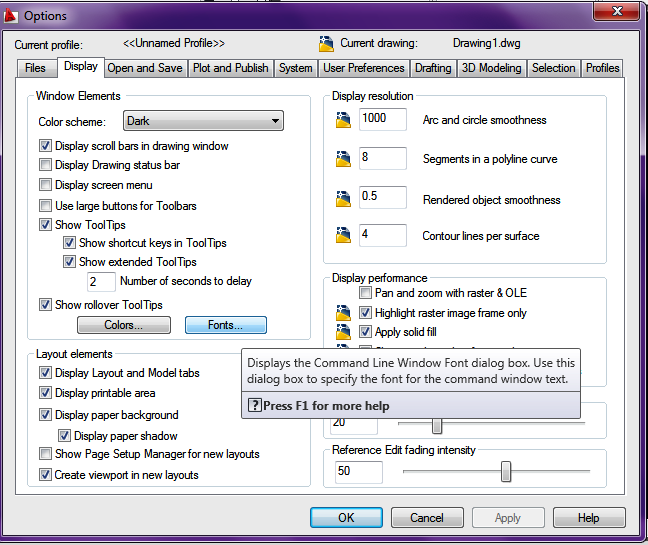This screenshot has height=545, width=648.
Task: Click drawing icon next to Rendered object smoothness
Action: tap(343, 199)
